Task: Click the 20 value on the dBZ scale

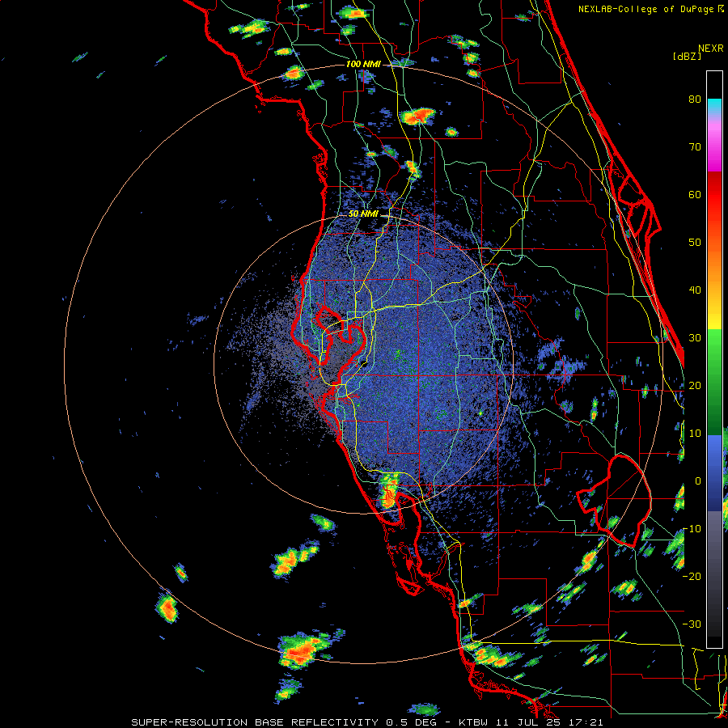Action: [695, 386]
